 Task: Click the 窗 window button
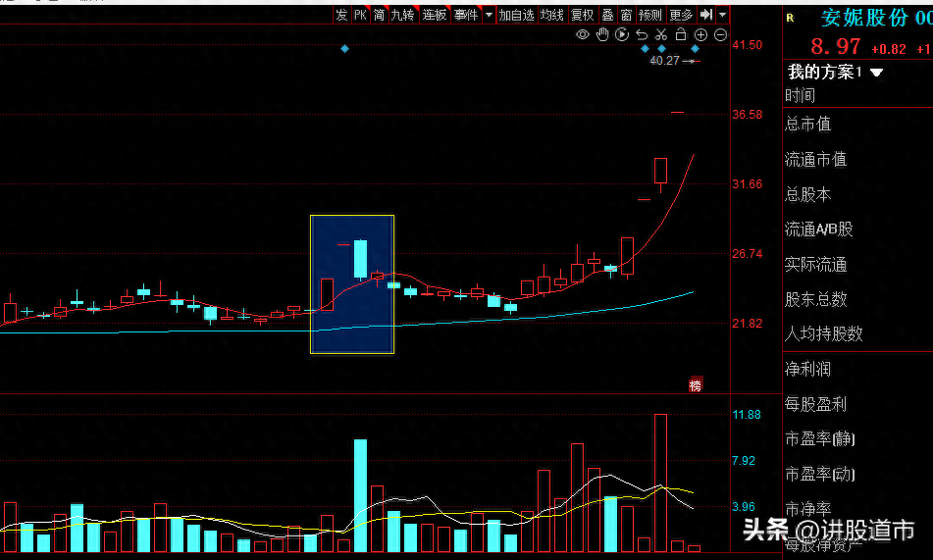click(626, 15)
